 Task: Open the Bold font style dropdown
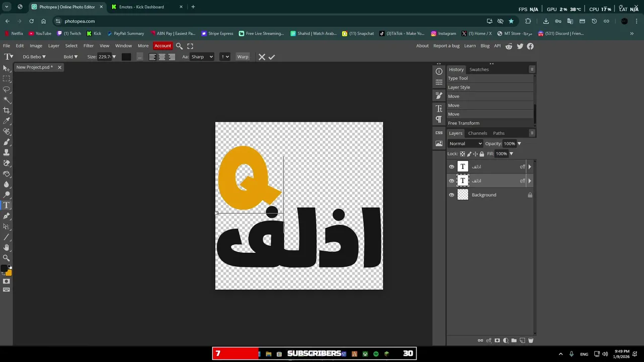coord(70,57)
